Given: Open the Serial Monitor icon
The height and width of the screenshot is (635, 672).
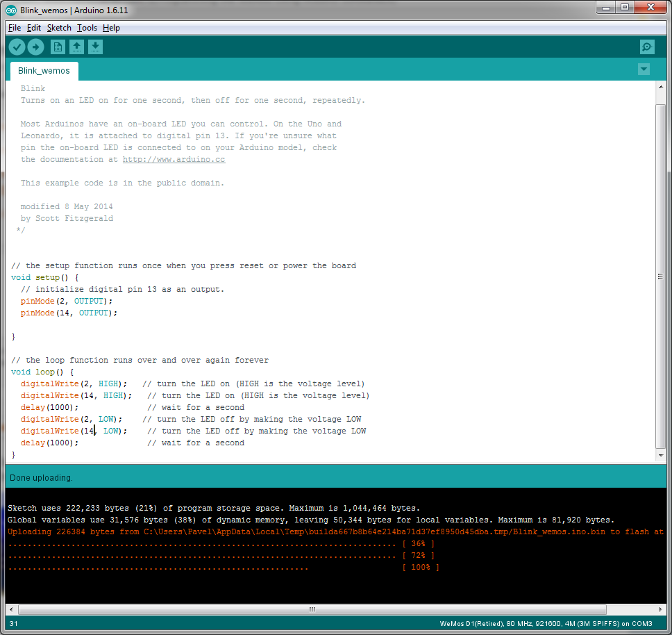Looking at the screenshot, I should 646,47.
